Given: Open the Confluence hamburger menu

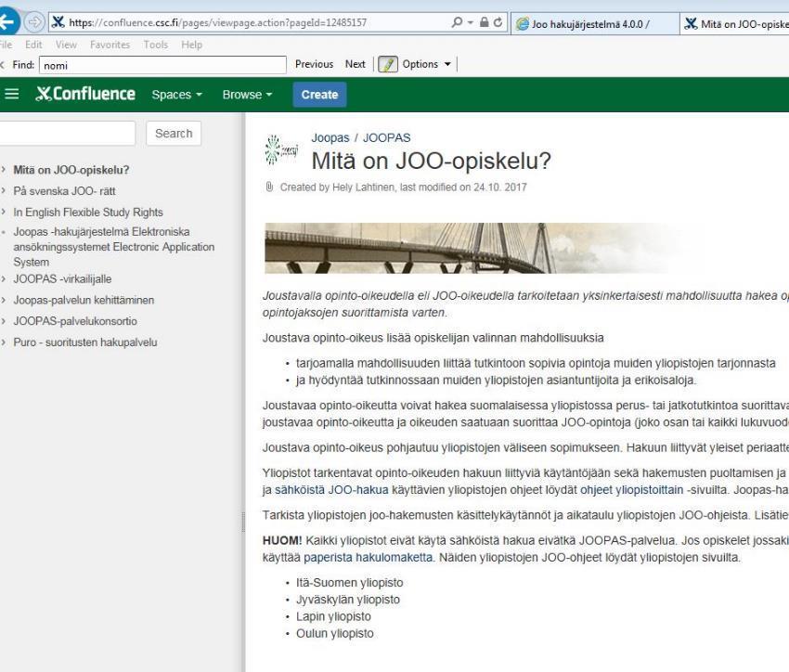Looking at the screenshot, I should point(11,94).
